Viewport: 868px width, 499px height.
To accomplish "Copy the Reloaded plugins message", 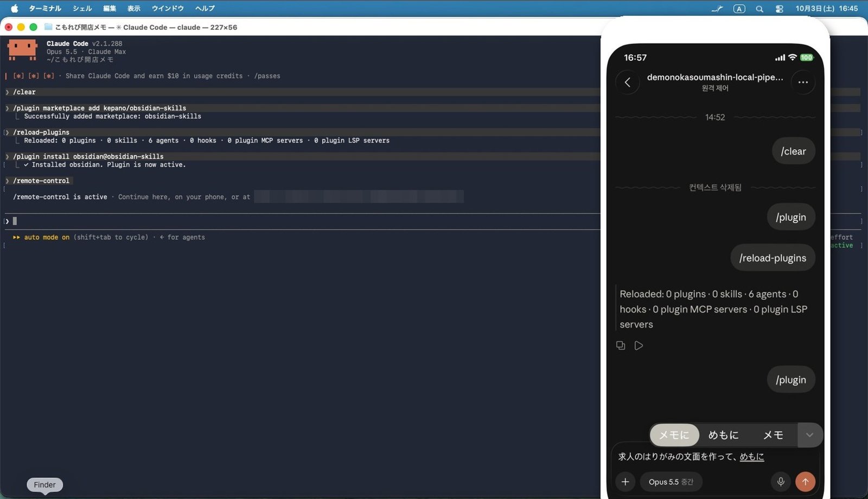I will coord(621,346).
